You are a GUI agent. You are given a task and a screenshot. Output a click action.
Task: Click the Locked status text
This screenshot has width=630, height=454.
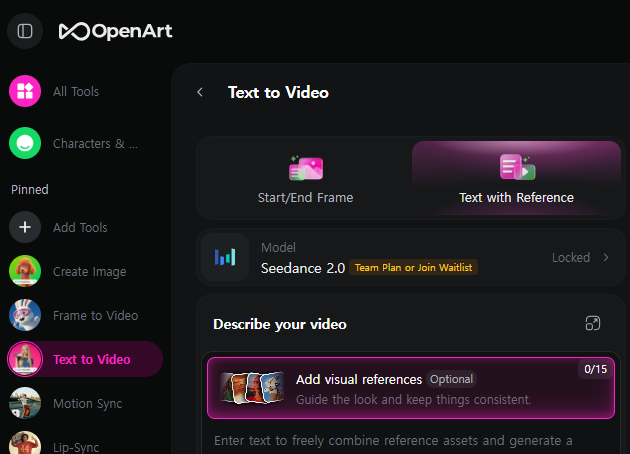pos(571,258)
